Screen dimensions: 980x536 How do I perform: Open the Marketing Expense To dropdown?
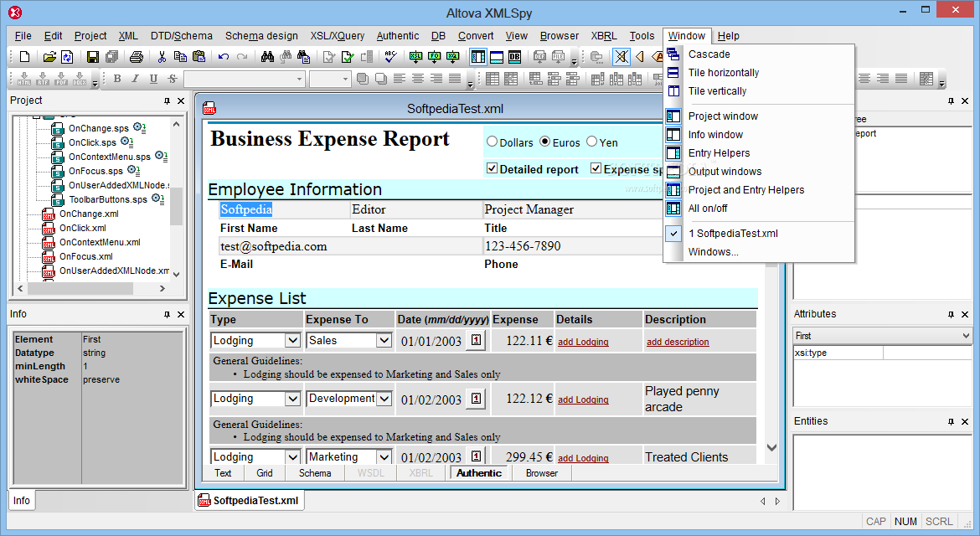click(384, 457)
